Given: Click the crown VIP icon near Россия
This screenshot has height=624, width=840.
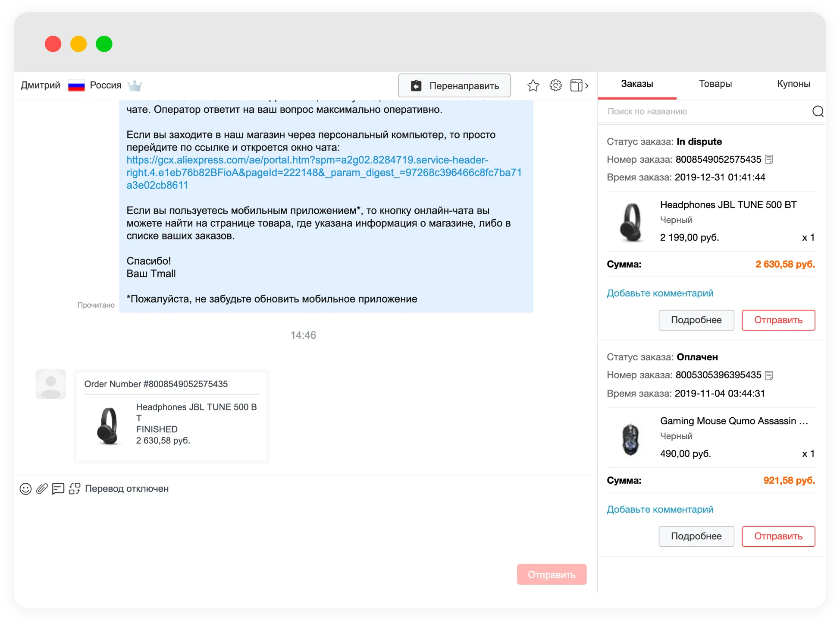Looking at the screenshot, I should pyautogui.click(x=135, y=85).
